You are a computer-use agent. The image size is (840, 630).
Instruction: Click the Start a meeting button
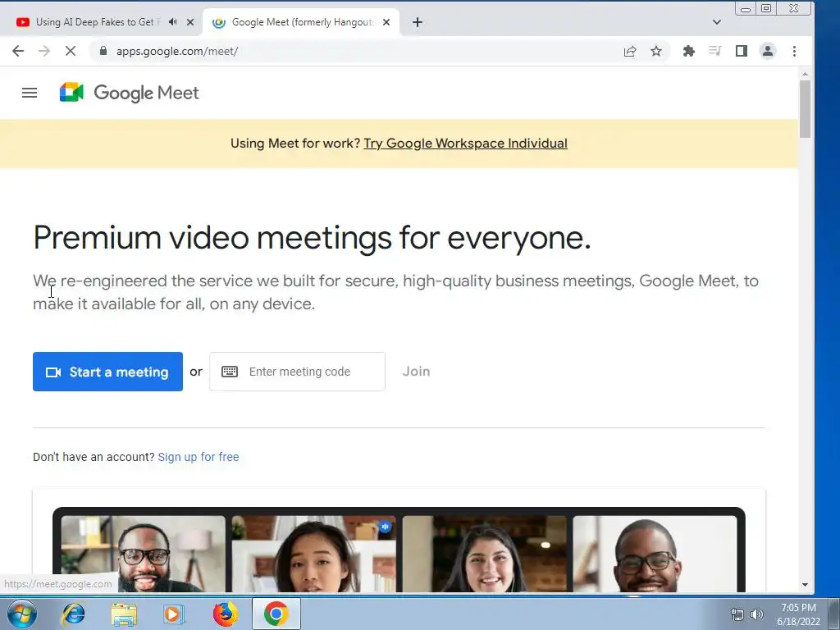[x=107, y=372]
